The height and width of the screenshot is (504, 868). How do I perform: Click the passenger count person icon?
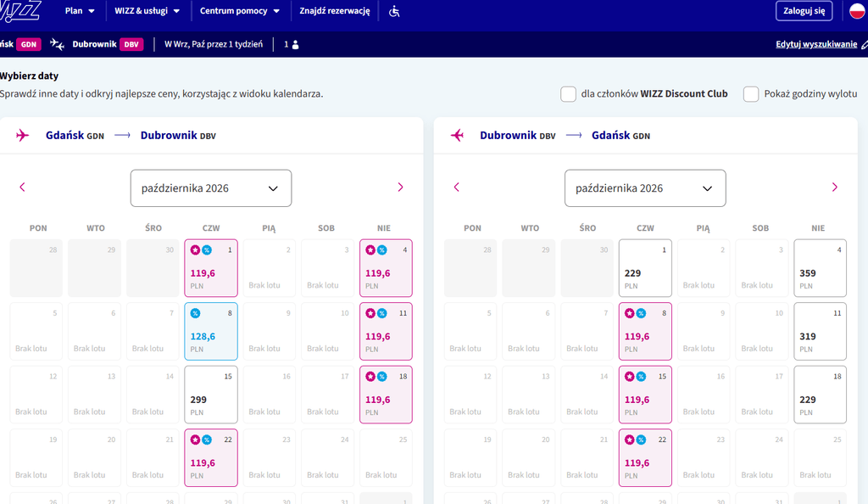(296, 45)
